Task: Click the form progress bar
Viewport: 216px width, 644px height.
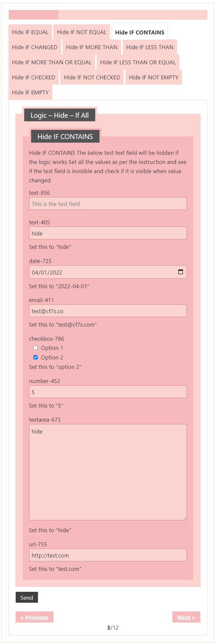Action: 108,15
